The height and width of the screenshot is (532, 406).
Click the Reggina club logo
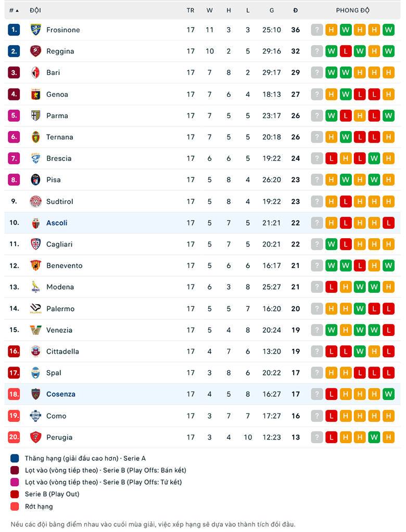tap(35, 51)
